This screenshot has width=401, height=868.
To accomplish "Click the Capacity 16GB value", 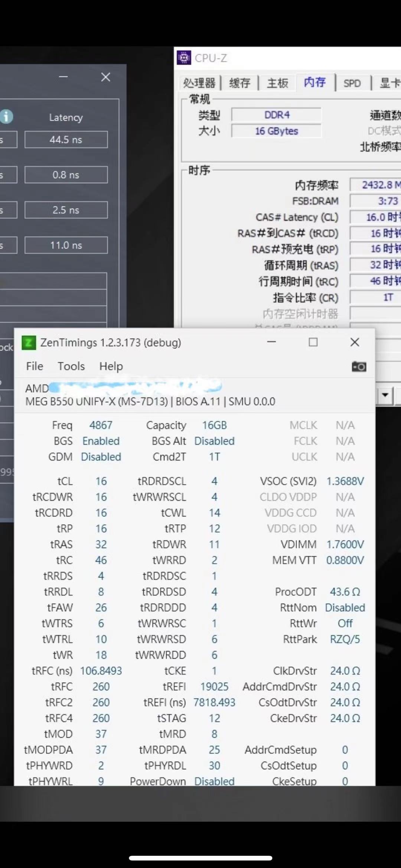I will [214, 425].
